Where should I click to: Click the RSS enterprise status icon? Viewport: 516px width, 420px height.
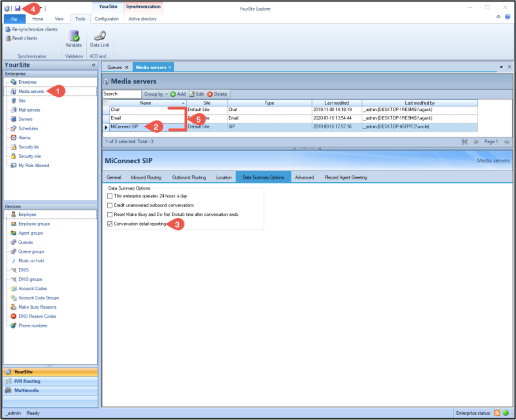[x=497, y=413]
